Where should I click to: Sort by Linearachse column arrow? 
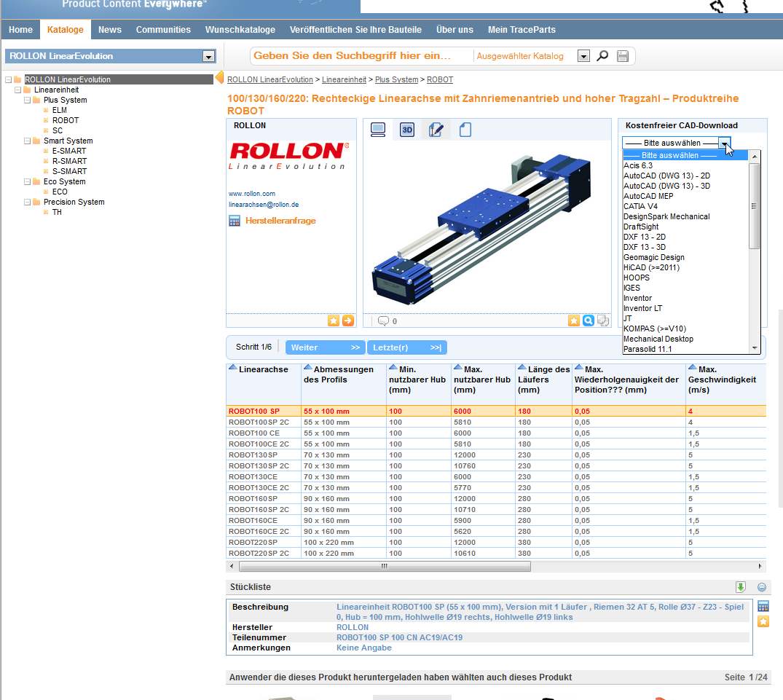coord(232,367)
